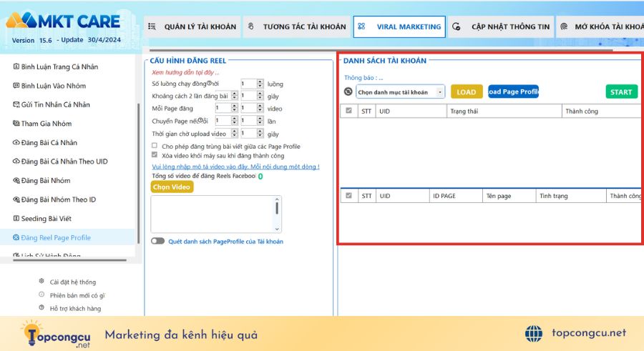Click the Trạng thái column header
The height and width of the screenshot is (351, 644).
[504, 112]
